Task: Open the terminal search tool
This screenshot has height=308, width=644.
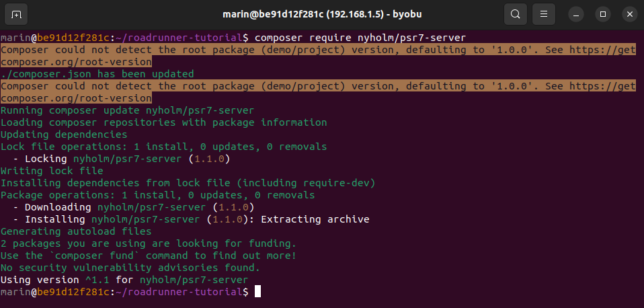Action: (x=516, y=14)
